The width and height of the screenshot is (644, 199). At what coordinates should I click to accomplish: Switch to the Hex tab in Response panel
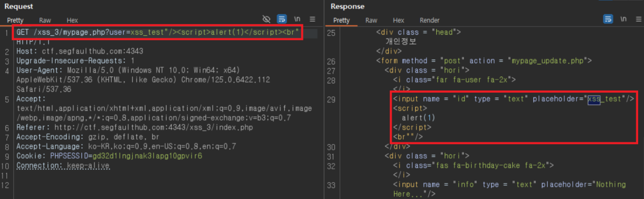point(398,20)
